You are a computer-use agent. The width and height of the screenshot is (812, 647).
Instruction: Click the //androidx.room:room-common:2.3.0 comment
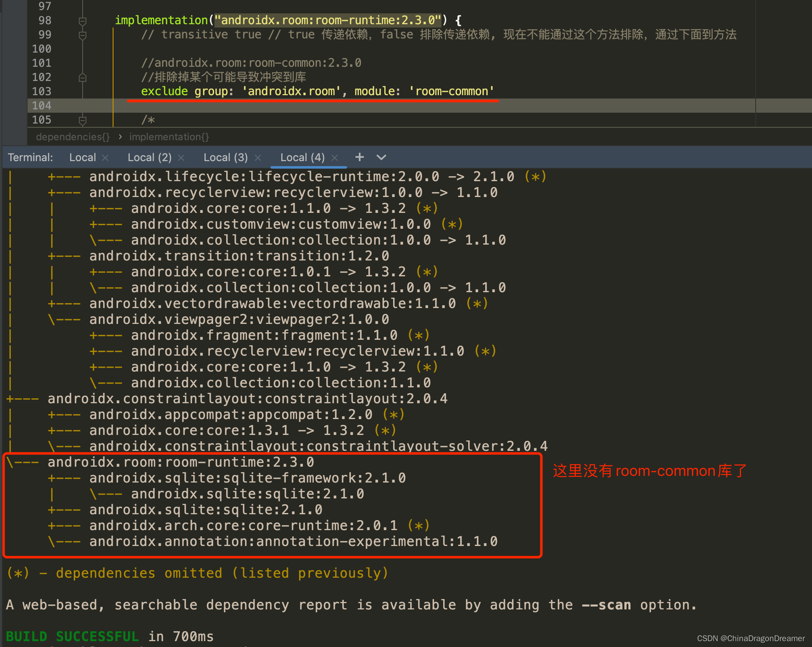(251, 63)
